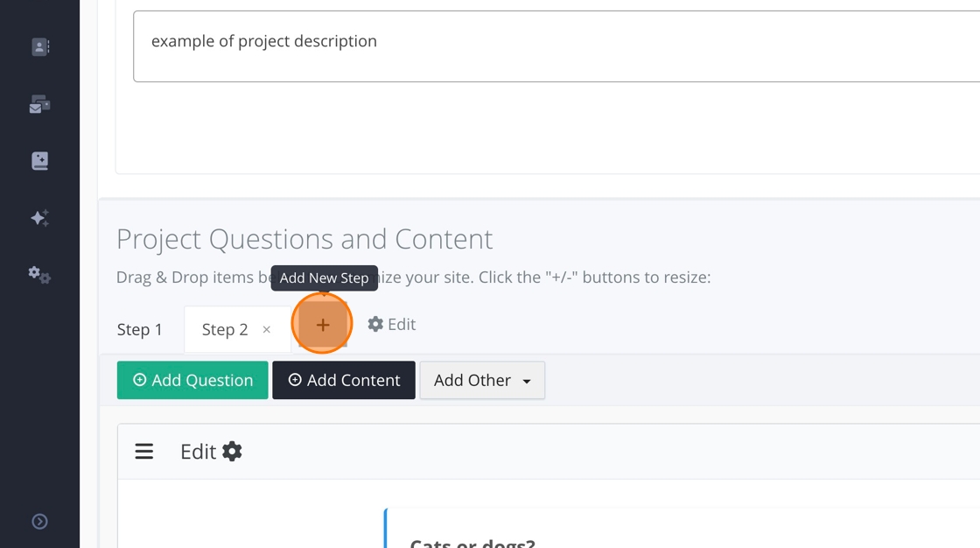Screen dimensions: 980x548
Task: Open the sparkles AI sidebar icon
Action: click(x=39, y=218)
